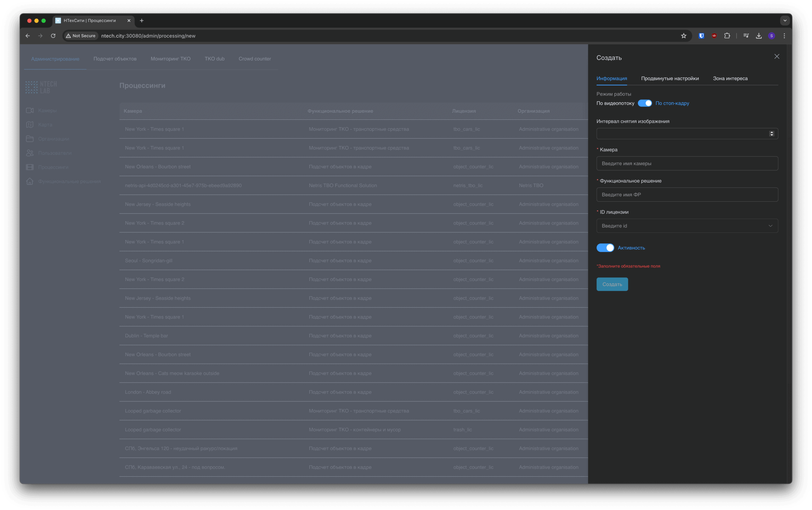Expand the ID лицензии dropdown
Viewport: 812px width, 510px height.
click(x=770, y=226)
